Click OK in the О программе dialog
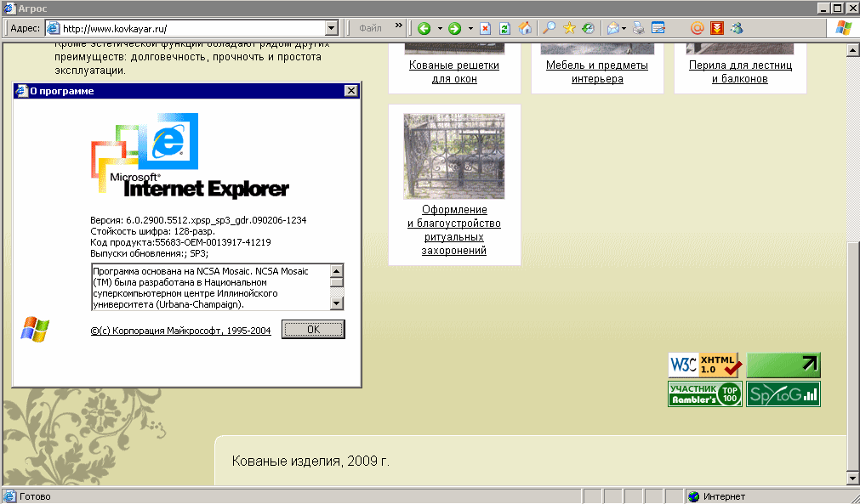This screenshot has width=860, height=504. [313, 329]
